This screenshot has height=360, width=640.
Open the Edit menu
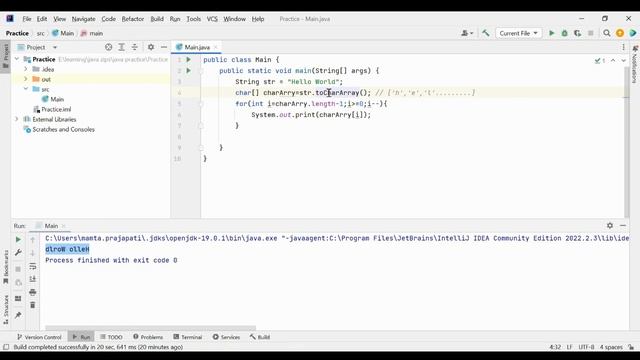coord(42,19)
